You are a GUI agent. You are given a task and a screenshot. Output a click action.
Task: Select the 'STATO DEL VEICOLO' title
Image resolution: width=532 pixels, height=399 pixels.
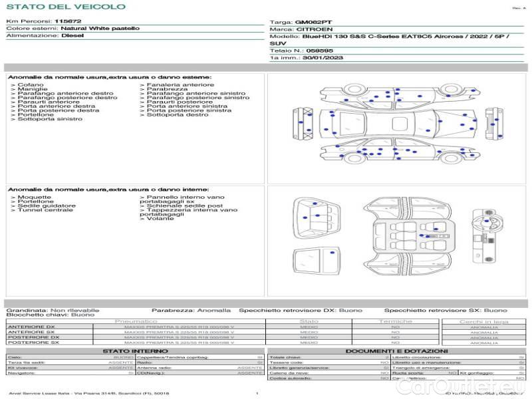(66, 7)
